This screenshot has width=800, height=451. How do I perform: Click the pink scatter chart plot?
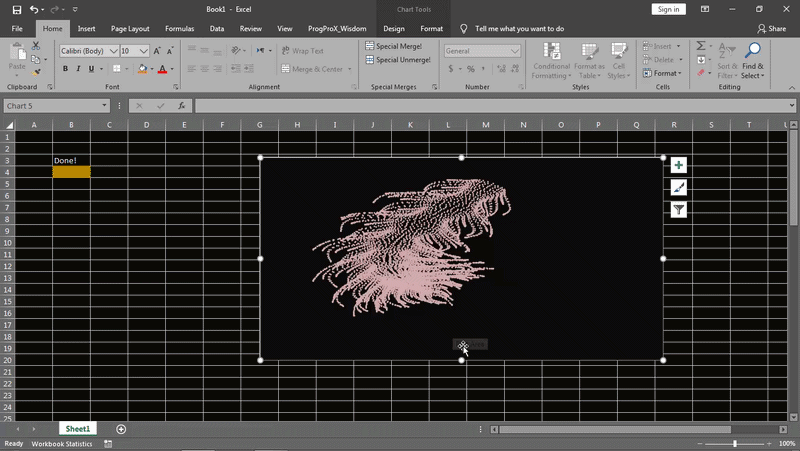(x=411, y=247)
